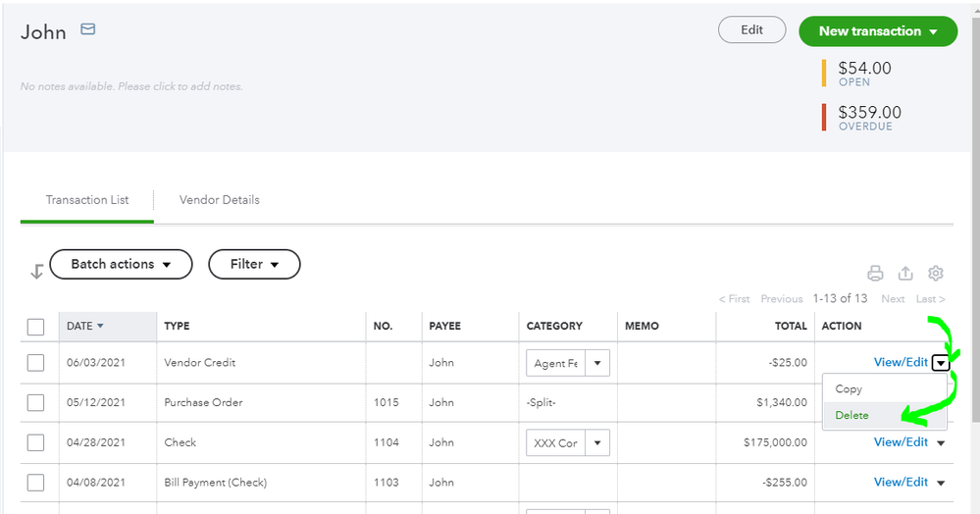This screenshot has width=980, height=514.
Task: Click the batch actions arrow icon at left
Action: click(x=37, y=272)
